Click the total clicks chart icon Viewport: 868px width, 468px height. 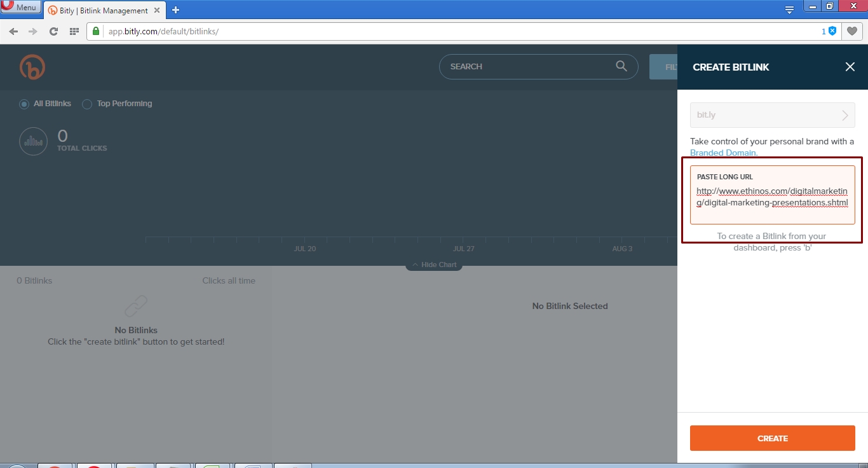33,141
